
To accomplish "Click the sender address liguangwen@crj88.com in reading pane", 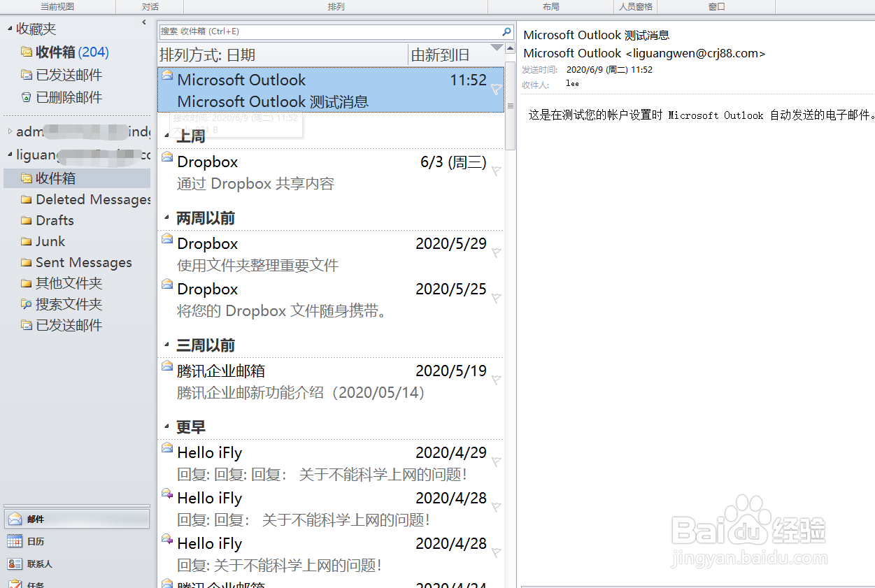I will tap(695, 53).
